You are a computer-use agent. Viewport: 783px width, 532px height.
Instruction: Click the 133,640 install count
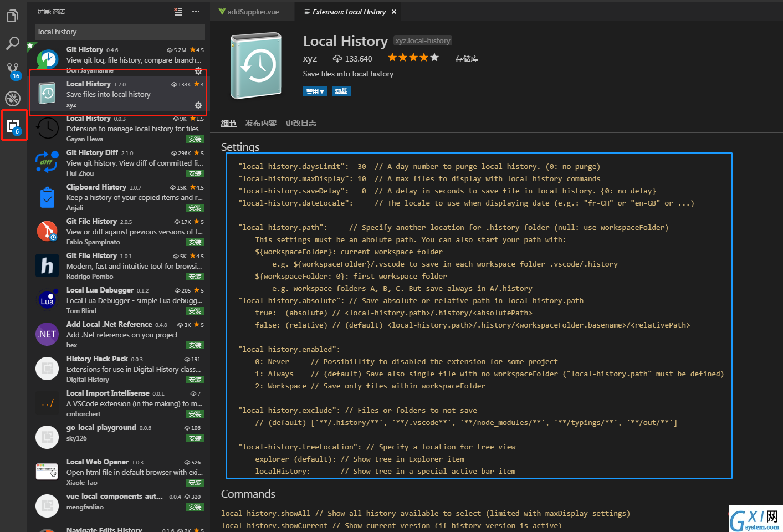(x=352, y=59)
